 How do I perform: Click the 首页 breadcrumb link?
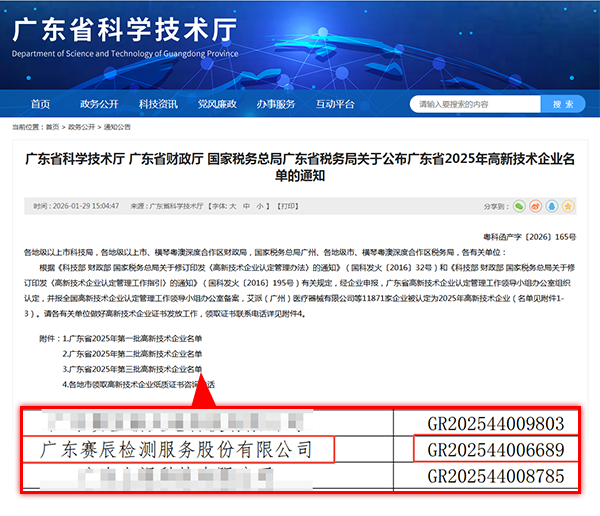point(52,128)
